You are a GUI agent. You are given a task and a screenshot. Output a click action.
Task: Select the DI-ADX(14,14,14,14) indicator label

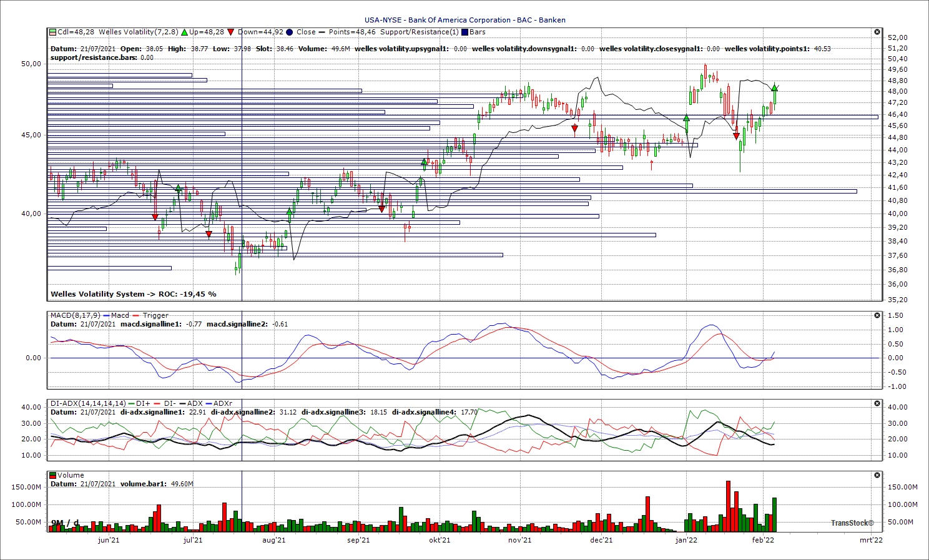87,403
